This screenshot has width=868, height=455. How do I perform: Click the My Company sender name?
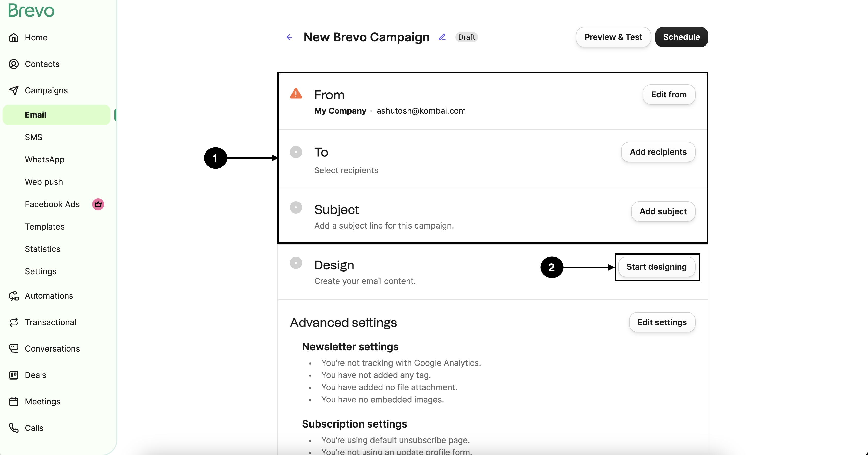coord(340,111)
